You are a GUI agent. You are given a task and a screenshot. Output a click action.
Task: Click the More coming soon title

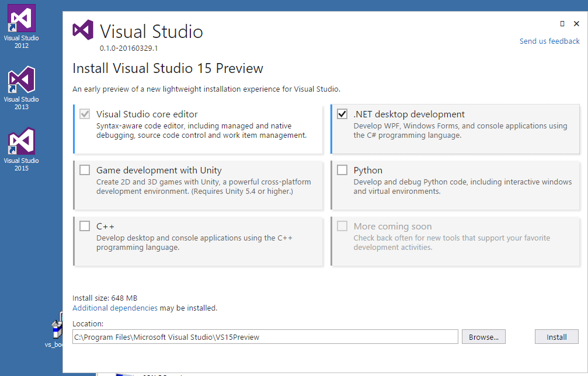(392, 227)
